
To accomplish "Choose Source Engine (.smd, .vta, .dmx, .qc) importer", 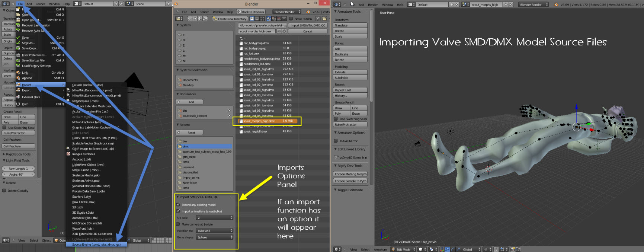I will (96, 245).
